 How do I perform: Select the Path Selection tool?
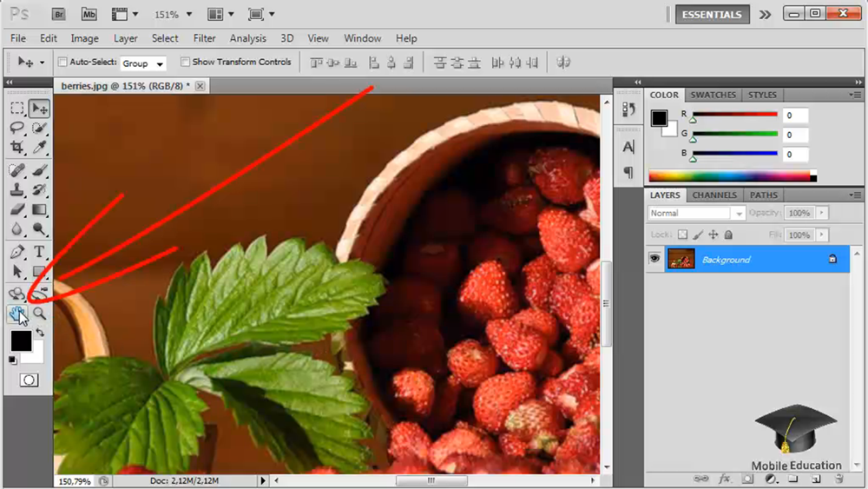17,271
